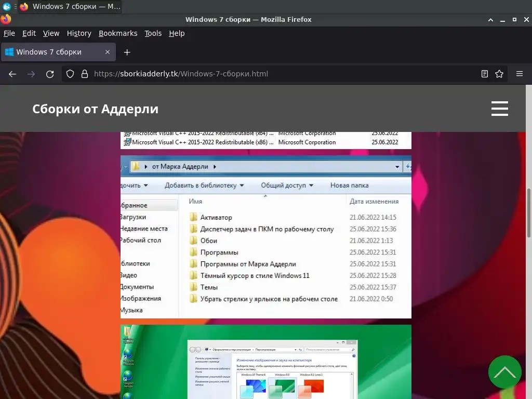The image size is (532, 399).
Task: Maximize the Firefox window
Action: [x=514, y=20]
